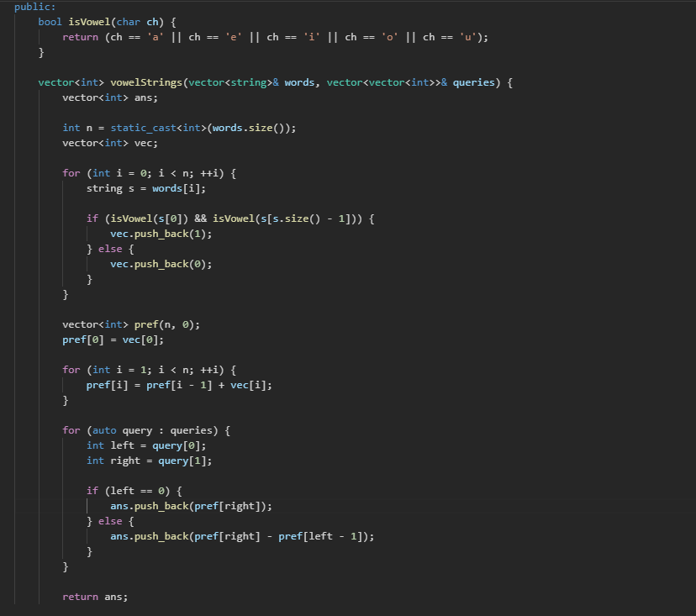
Task: Click the 'queries' parameter in the function signature
Action: point(473,82)
